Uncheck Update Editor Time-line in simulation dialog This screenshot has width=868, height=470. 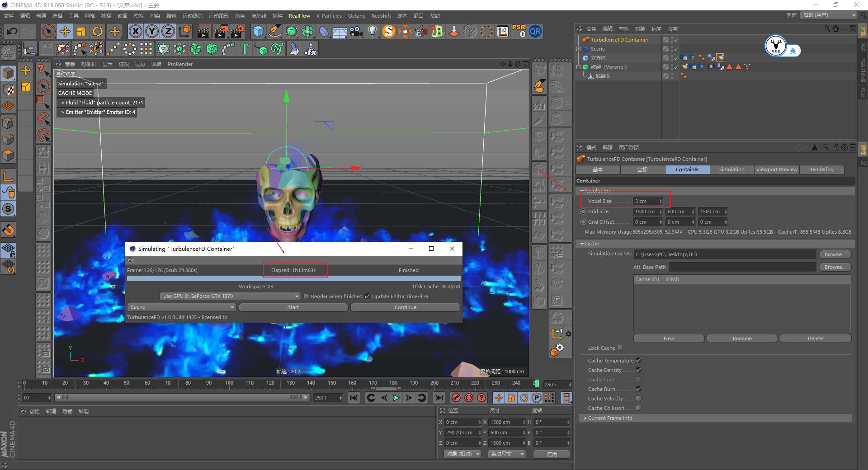[368, 296]
